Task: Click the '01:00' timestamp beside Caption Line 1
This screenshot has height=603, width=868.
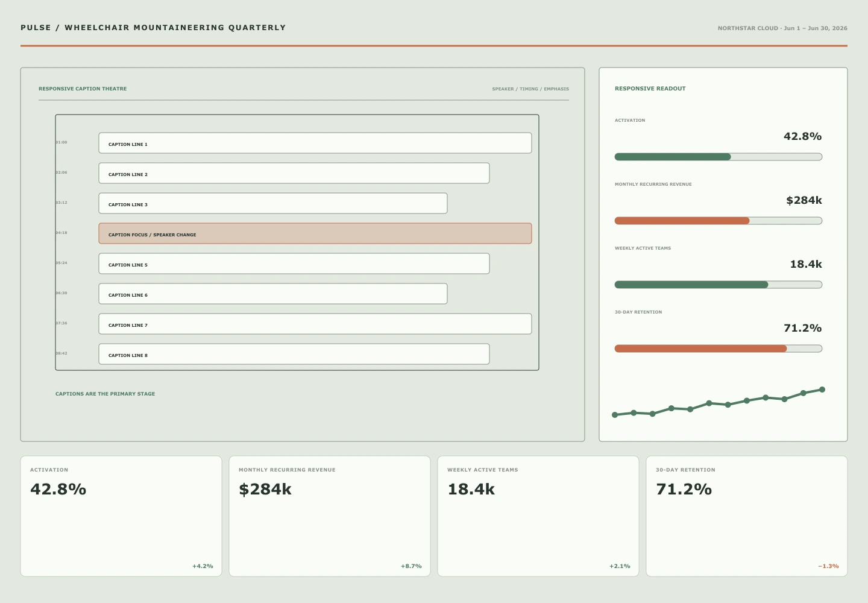Action: point(61,142)
